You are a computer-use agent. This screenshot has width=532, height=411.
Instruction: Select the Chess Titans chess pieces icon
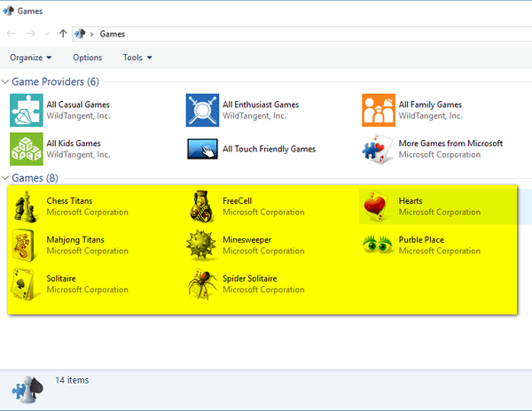26,206
